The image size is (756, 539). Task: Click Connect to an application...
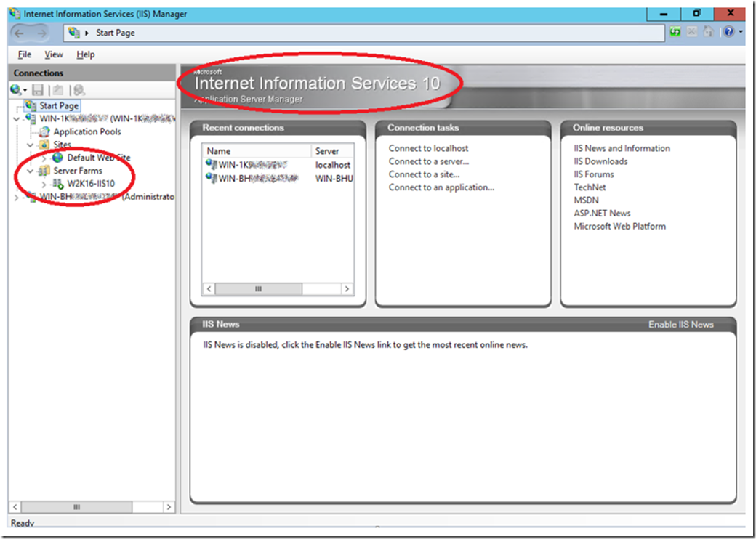pos(442,187)
